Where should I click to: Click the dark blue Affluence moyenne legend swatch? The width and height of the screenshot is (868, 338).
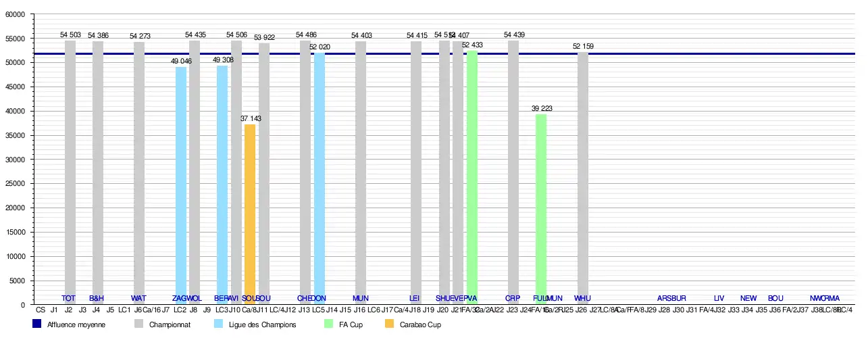[37, 324]
